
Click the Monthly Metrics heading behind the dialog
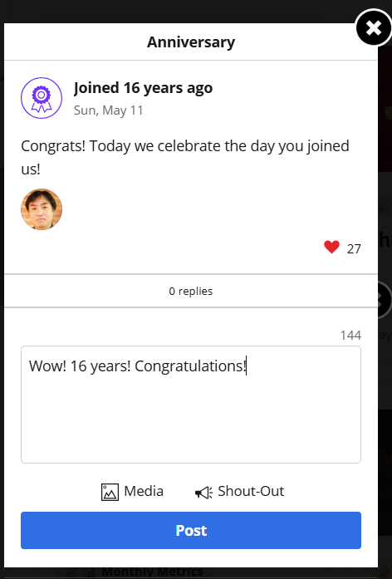point(152,572)
